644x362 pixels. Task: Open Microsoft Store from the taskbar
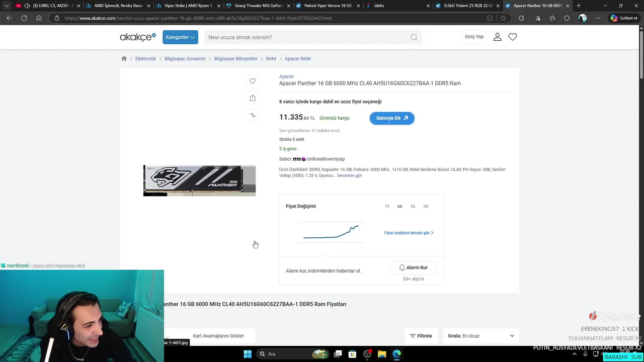click(352, 354)
